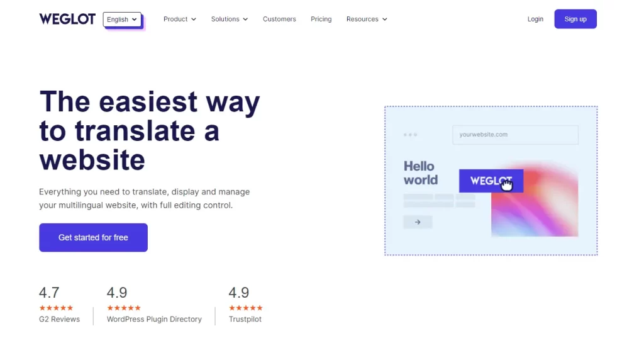This screenshot has width=644, height=343.
Task: Click the blue WEGLOT badge in illustration
Action: click(x=491, y=181)
